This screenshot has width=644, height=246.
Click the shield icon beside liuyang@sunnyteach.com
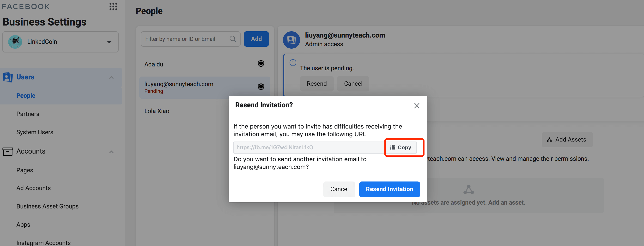click(261, 87)
